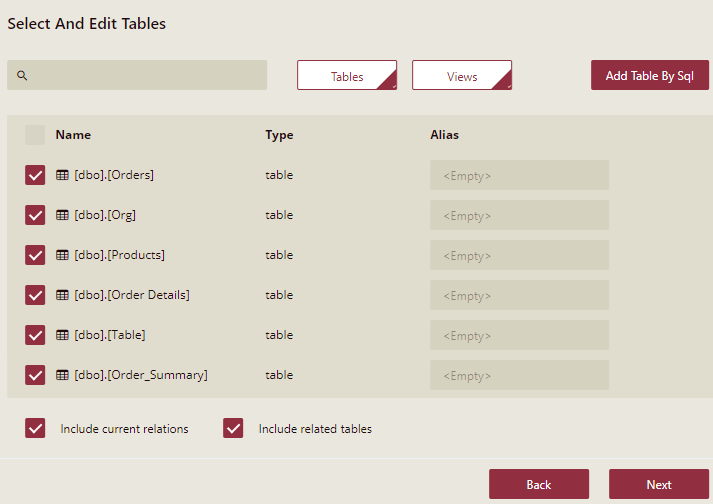The height and width of the screenshot is (504, 713).
Task: Click the type cell of [dbo].[Orders]
Action: [x=279, y=175]
